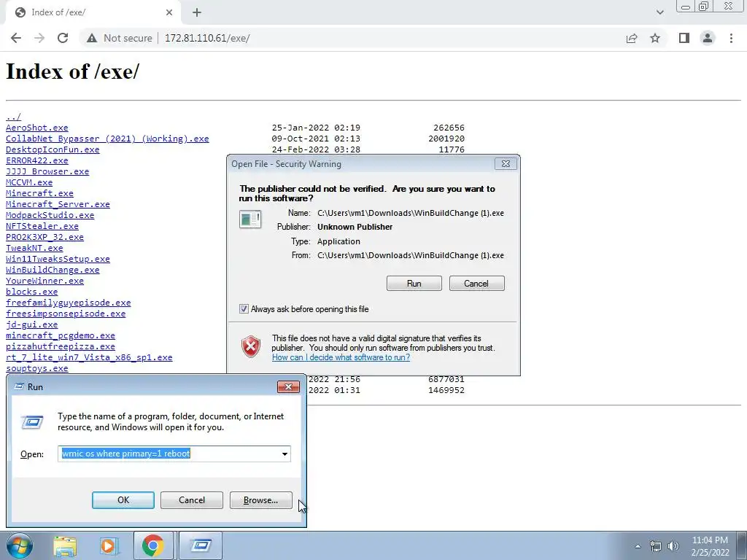Open File Explorer from taskbar

[x=65, y=545]
